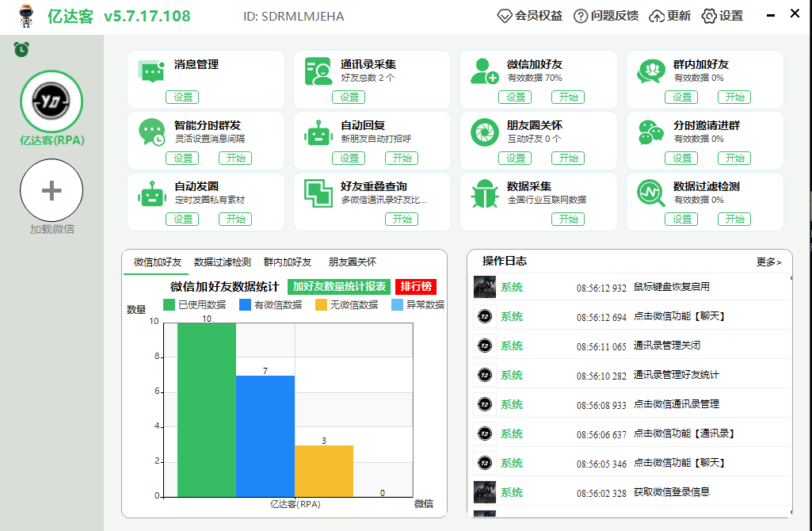The width and height of the screenshot is (812, 531).
Task: Click the message management chat icon
Action: pos(151,71)
